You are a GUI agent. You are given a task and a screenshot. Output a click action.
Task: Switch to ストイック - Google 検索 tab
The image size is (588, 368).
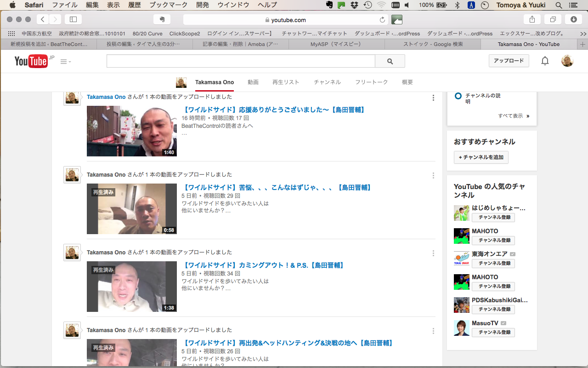[x=433, y=44]
